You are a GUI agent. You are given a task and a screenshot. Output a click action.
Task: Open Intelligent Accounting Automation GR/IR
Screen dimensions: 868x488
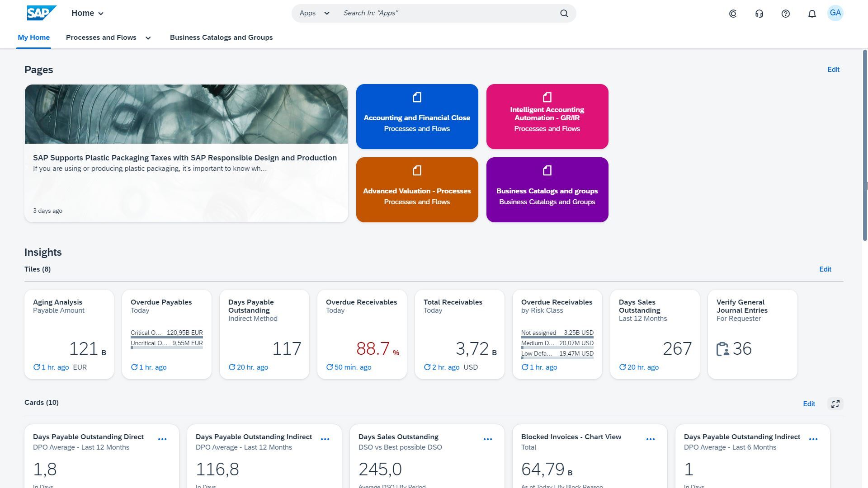[x=547, y=116]
